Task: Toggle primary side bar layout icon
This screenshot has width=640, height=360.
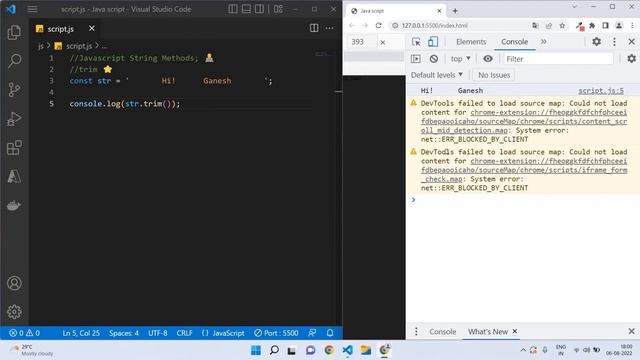Action: pyautogui.click(x=233, y=9)
